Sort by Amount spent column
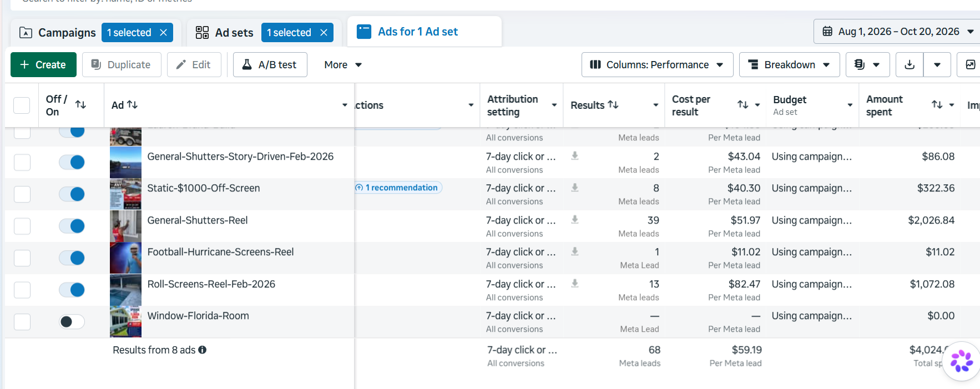This screenshot has height=389, width=980. click(x=937, y=104)
